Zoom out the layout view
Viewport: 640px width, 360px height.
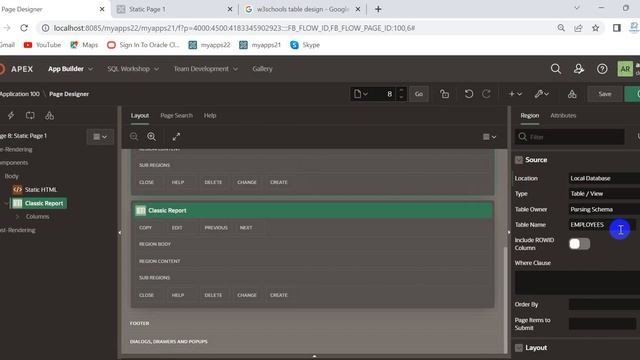tap(134, 137)
